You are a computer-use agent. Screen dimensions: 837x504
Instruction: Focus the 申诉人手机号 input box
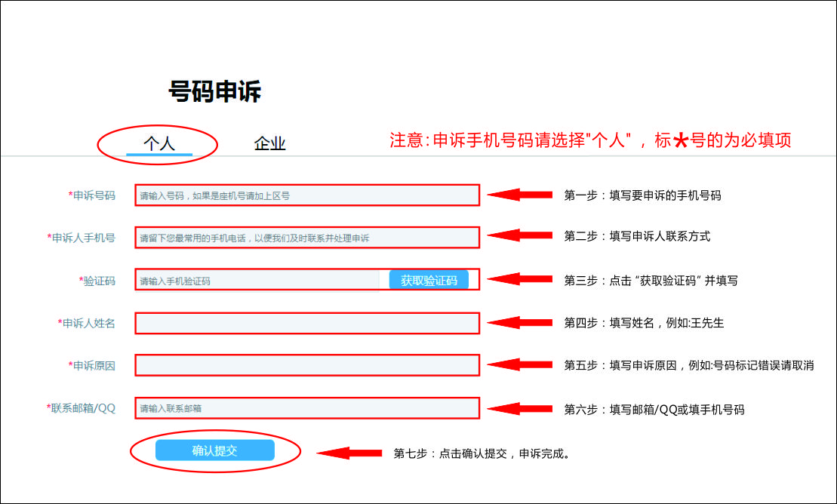(306, 238)
